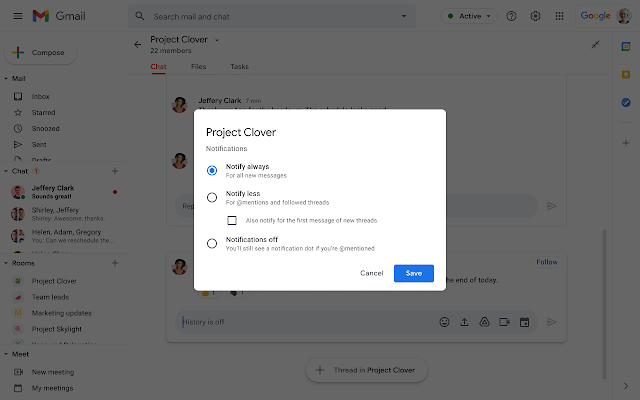Click the back arrow beside Project Clover
The height and width of the screenshot is (400, 640).
pos(137,44)
